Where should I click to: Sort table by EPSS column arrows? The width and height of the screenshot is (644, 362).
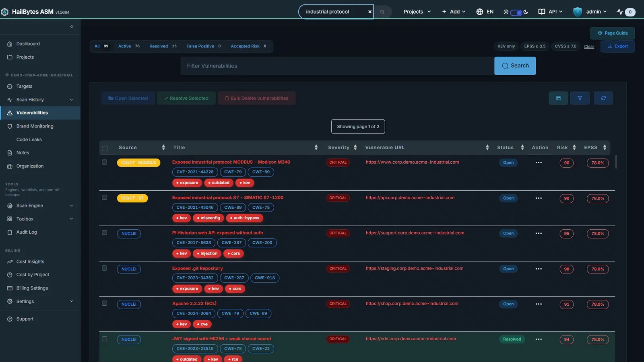point(605,148)
